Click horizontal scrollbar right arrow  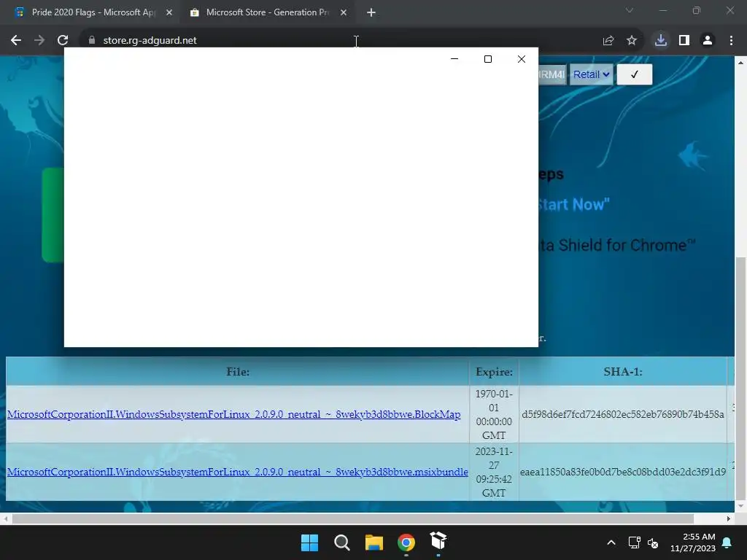pos(729,518)
